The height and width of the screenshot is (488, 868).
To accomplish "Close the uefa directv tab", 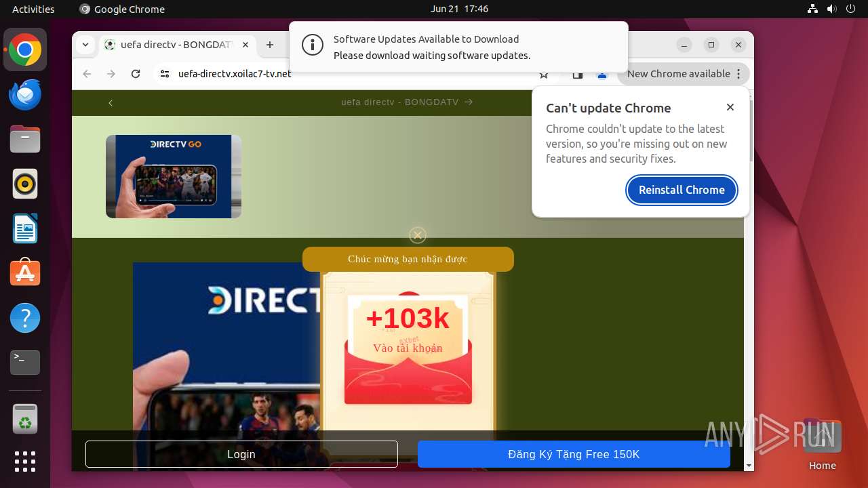I will (x=245, y=45).
